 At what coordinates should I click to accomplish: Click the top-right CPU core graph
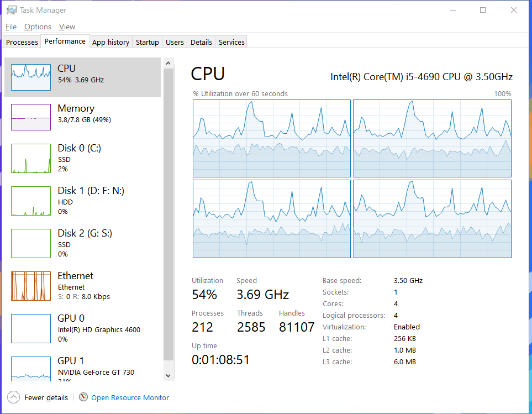(432, 138)
